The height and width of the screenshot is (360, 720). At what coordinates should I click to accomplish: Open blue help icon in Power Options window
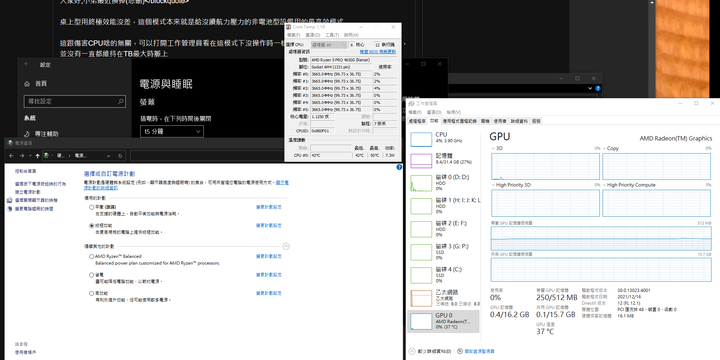click(399, 167)
